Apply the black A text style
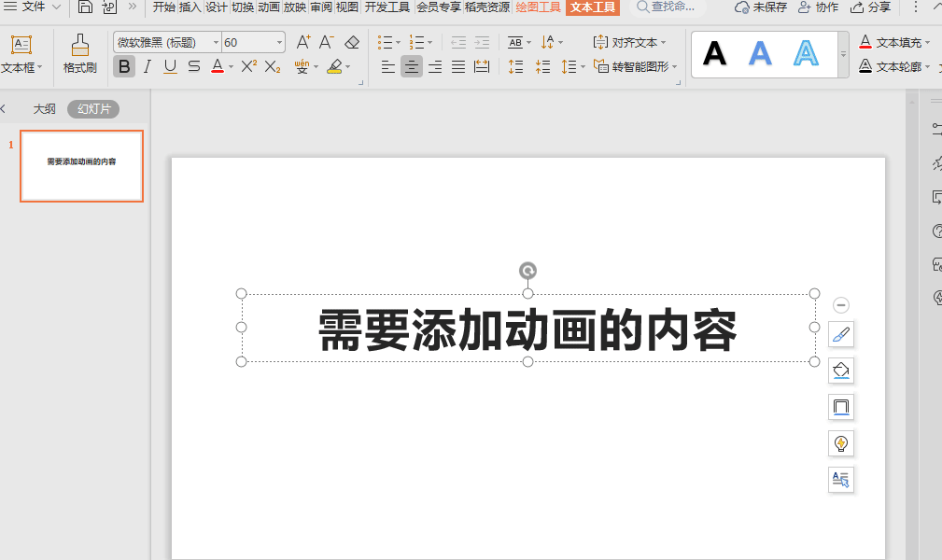Screen dimensions: 942x560 click(x=715, y=54)
